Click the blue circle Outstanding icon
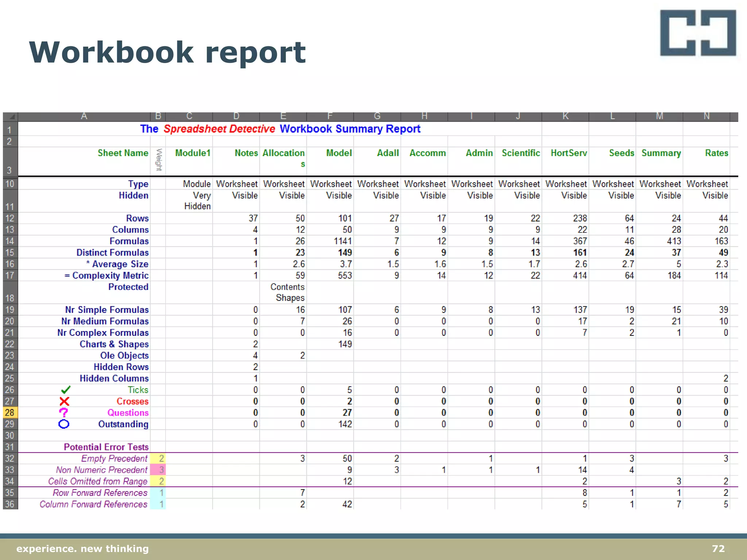 coord(64,424)
